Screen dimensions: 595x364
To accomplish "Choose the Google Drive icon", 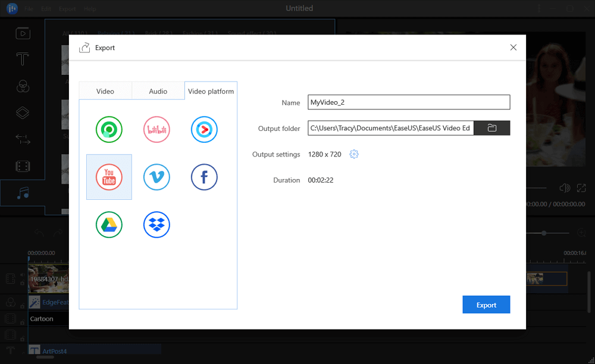I will pos(109,225).
